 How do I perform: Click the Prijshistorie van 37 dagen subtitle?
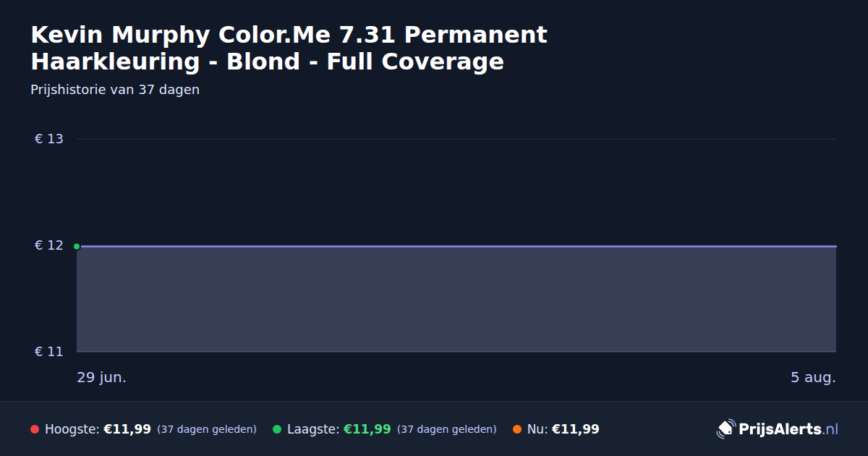[115, 90]
